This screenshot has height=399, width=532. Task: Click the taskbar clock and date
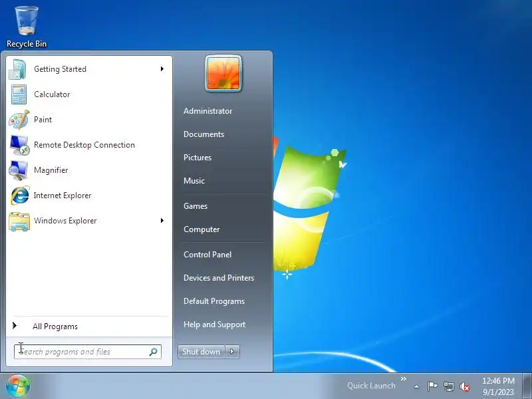point(498,386)
